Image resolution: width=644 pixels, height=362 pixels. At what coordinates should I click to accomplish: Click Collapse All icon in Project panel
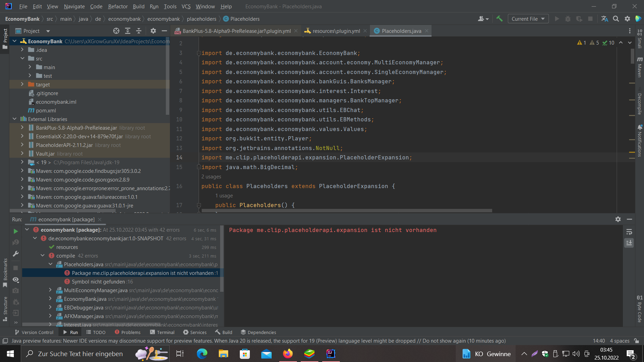click(x=139, y=31)
